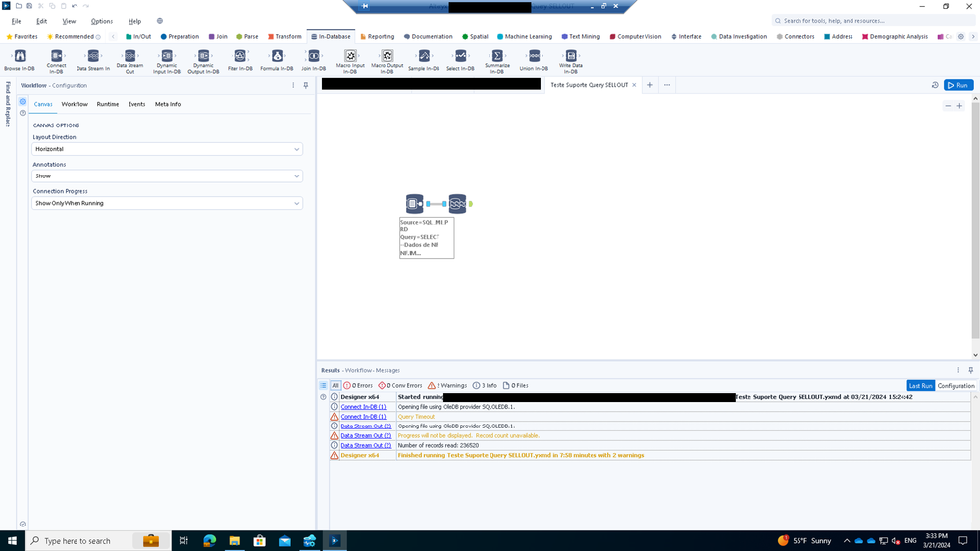Switch to the Spatial tool category
This screenshot has height=551, width=980.
475,37
